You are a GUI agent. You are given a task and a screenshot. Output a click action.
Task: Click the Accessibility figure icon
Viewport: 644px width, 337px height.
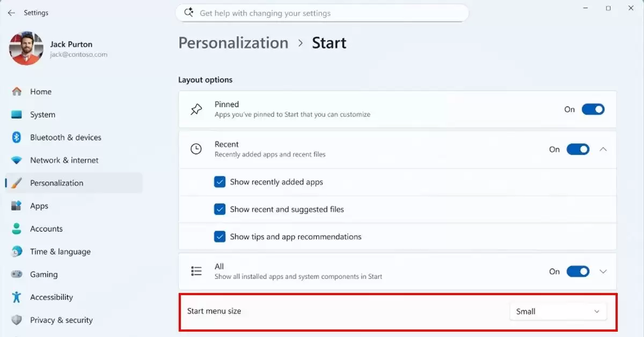(x=17, y=297)
